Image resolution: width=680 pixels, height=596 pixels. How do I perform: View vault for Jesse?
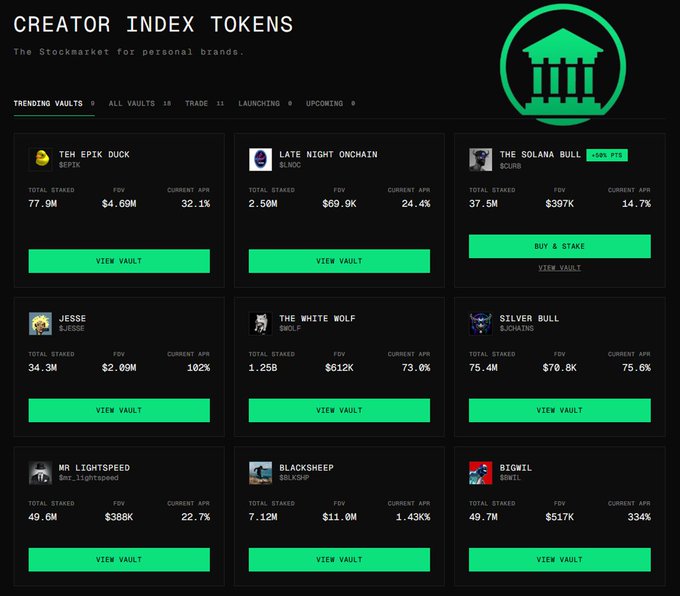pyautogui.click(x=119, y=410)
